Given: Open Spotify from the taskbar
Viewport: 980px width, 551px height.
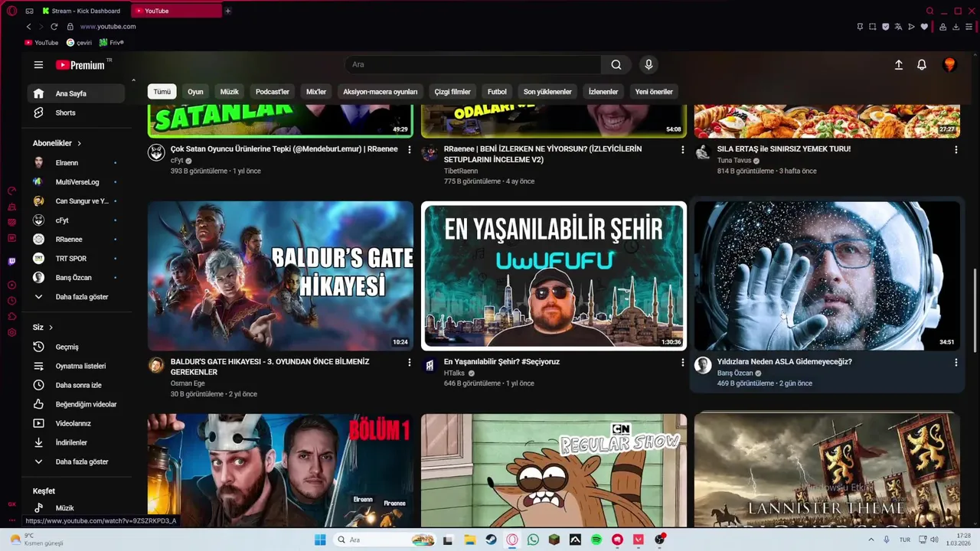Looking at the screenshot, I should (596, 540).
